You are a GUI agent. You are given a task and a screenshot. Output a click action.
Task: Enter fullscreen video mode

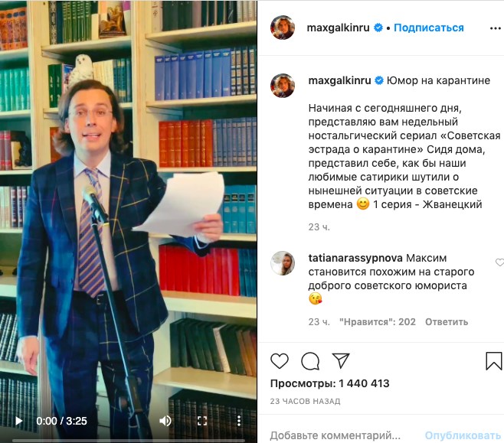202,421
